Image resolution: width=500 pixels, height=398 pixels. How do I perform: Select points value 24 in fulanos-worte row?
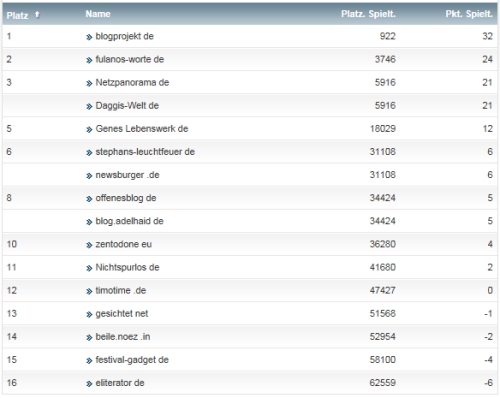pos(487,59)
